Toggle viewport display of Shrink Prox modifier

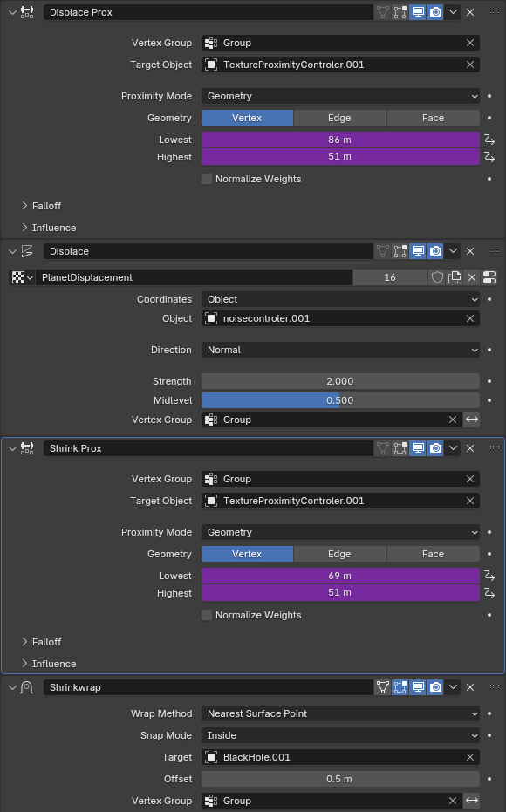(418, 448)
